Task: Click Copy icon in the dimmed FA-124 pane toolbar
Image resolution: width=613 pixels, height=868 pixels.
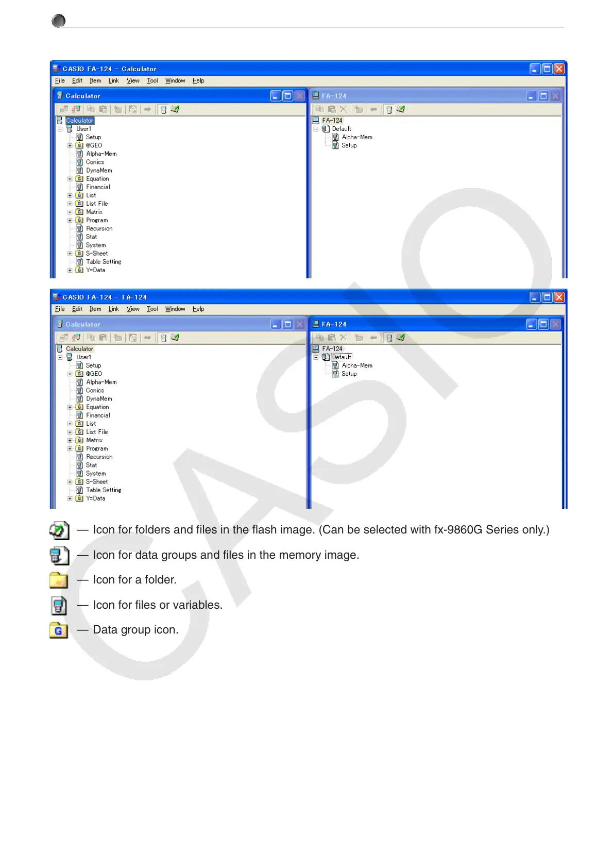Action: (320, 109)
